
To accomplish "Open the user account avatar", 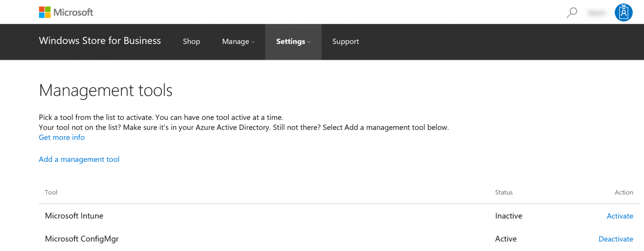I will coord(623,12).
